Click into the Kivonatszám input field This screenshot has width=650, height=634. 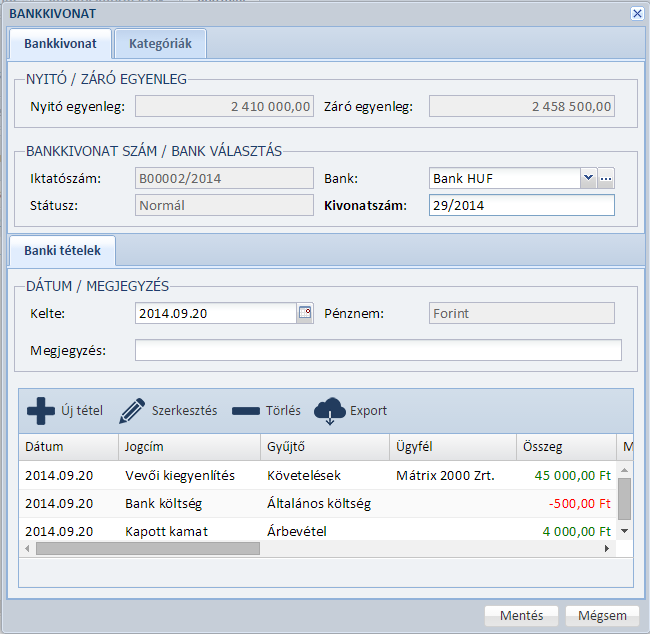click(520, 205)
